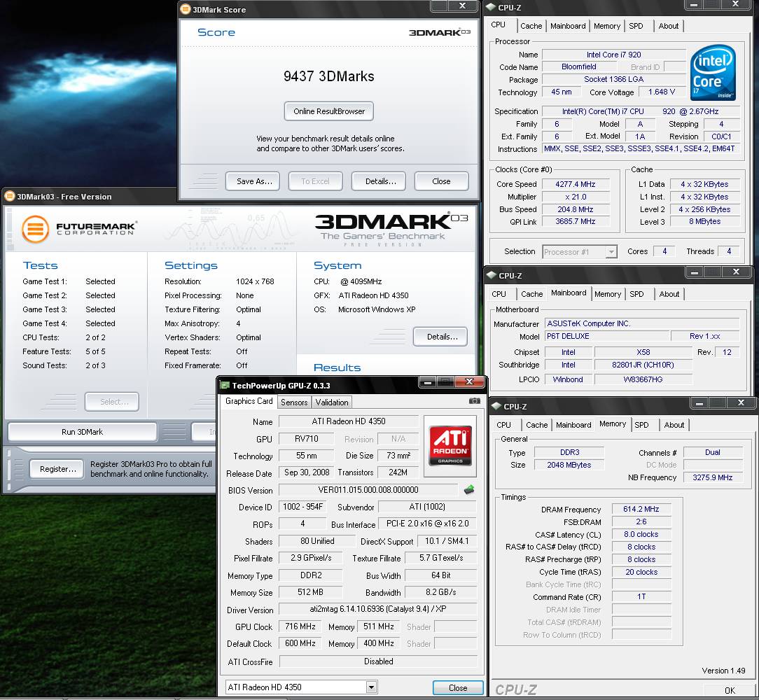The height and width of the screenshot is (700, 759).
Task: Click the To Excel button
Action: pyautogui.click(x=315, y=181)
